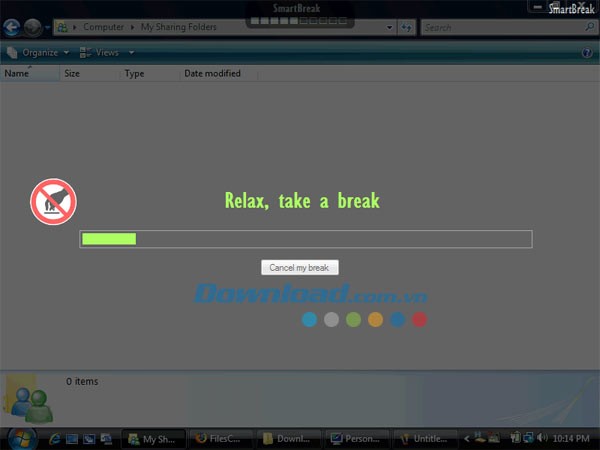
Task: Sort by the Name column header
Action: point(29,73)
